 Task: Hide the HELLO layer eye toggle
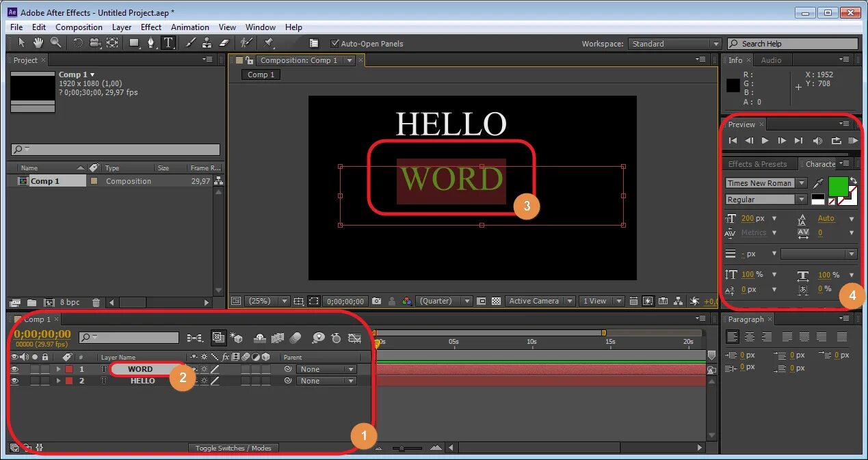[14, 381]
